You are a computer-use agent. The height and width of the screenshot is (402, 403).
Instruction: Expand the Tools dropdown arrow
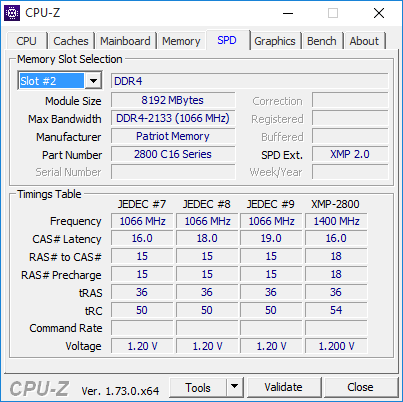coord(235,387)
